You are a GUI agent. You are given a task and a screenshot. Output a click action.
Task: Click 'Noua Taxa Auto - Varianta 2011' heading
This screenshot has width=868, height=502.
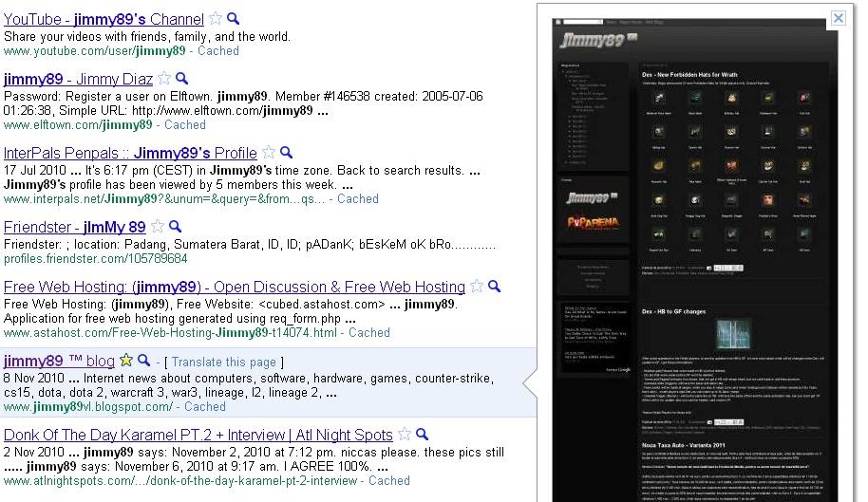click(683, 445)
